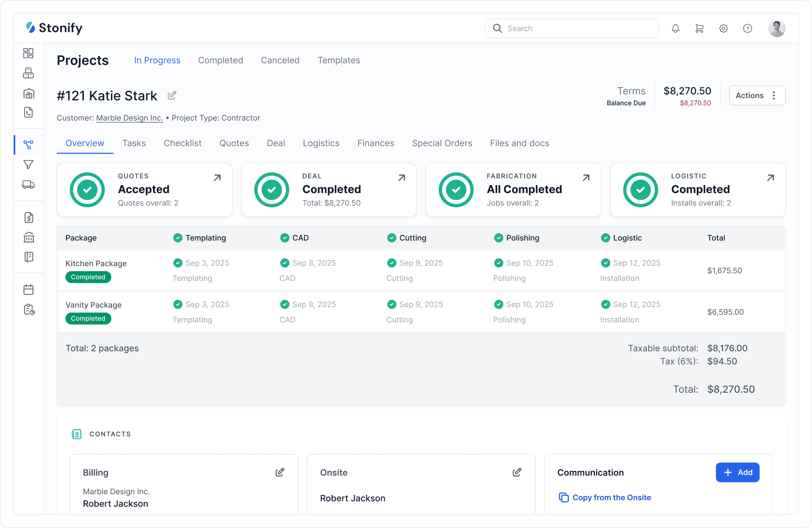Open the invoice dollar document icon in sidebar
The height and width of the screenshot is (528, 812).
pyautogui.click(x=28, y=217)
